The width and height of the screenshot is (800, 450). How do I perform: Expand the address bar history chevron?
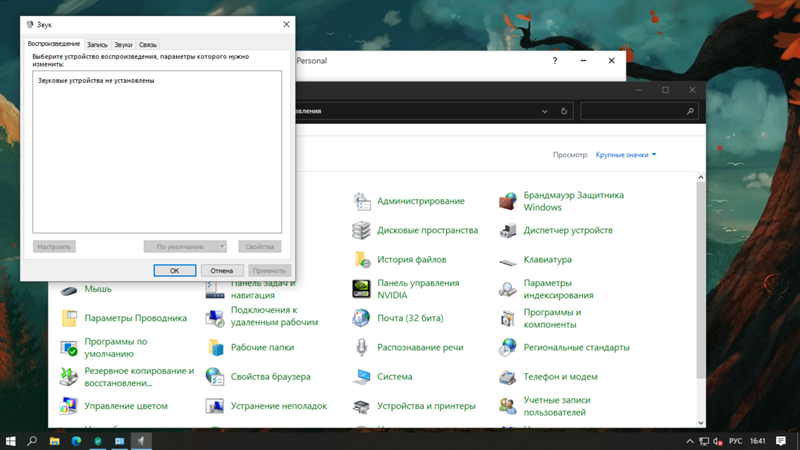point(544,111)
